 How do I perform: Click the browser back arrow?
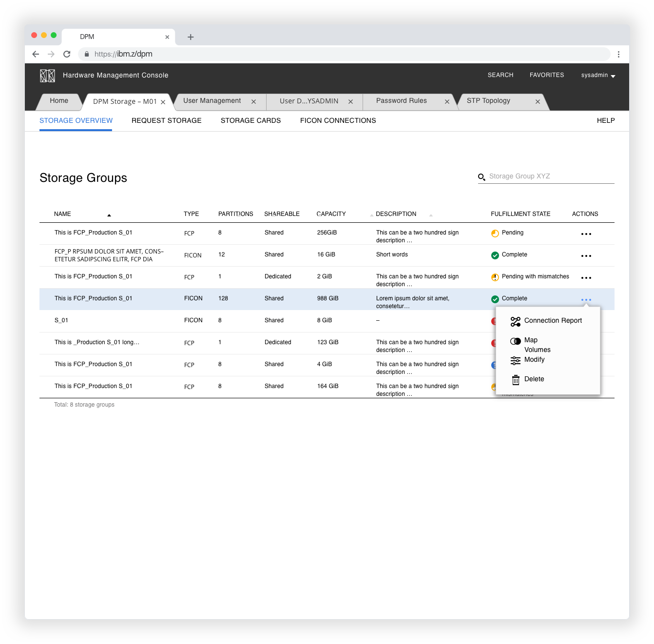pyautogui.click(x=36, y=54)
